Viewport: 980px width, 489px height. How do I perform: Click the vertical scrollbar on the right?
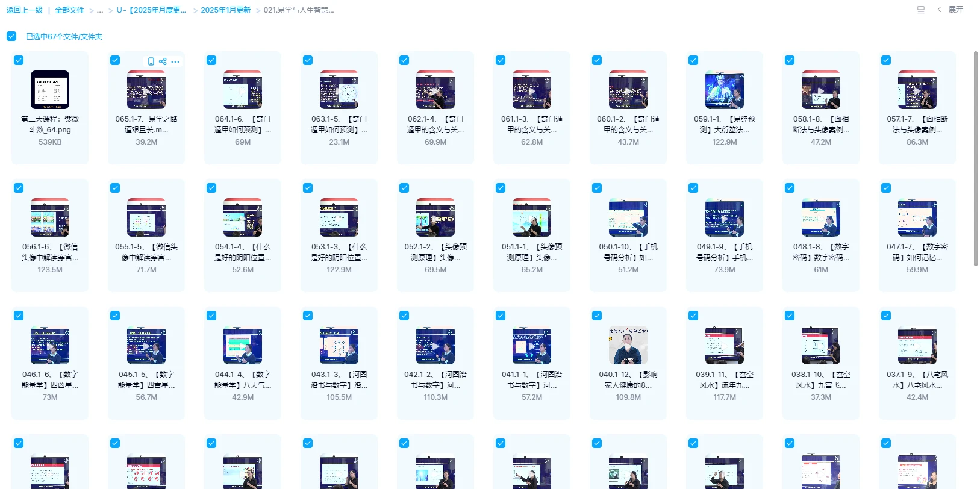976,158
